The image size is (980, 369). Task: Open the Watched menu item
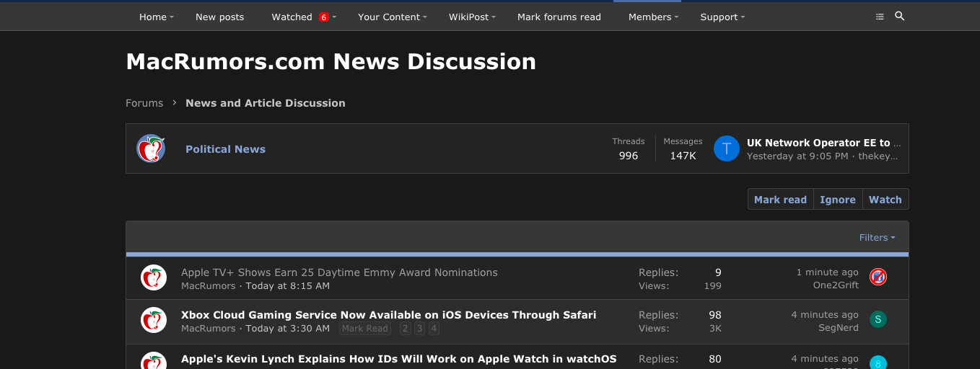pyautogui.click(x=292, y=17)
